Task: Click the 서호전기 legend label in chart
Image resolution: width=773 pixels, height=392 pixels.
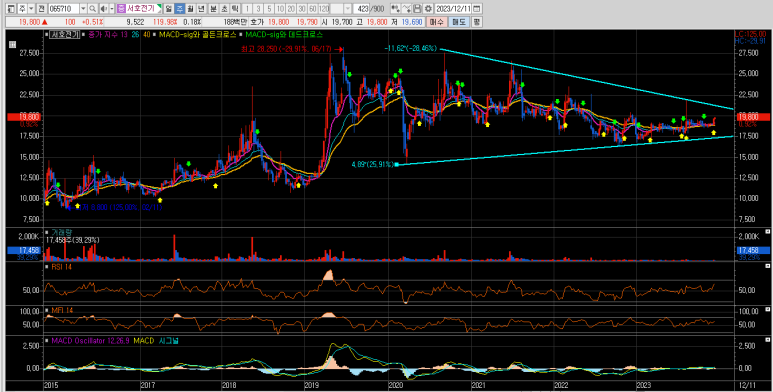Action: tap(66, 35)
